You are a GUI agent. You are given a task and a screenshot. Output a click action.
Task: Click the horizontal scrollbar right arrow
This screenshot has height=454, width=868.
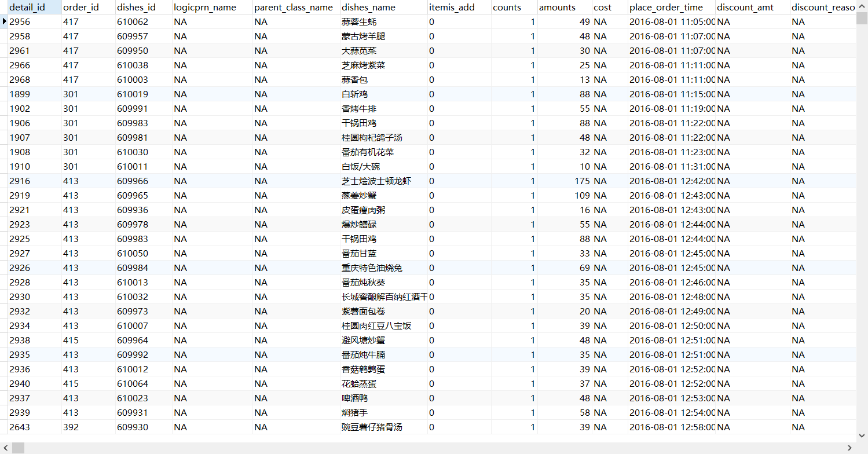pyautogui.click(x=851, y=448)
